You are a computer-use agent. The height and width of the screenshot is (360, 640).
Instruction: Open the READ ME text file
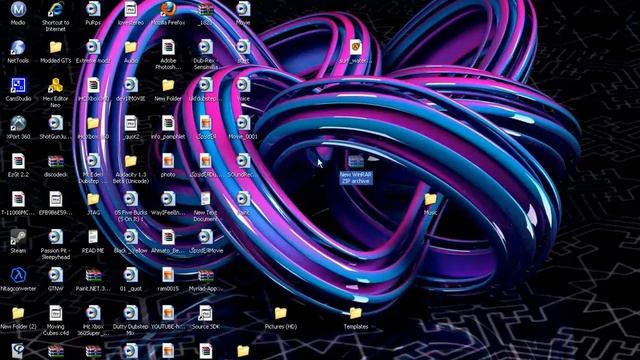[x=93, y=237]
